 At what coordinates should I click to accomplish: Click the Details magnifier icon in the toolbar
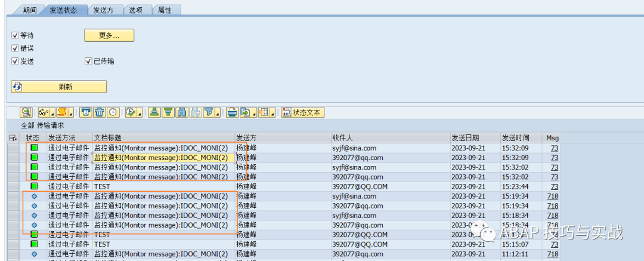26,112
